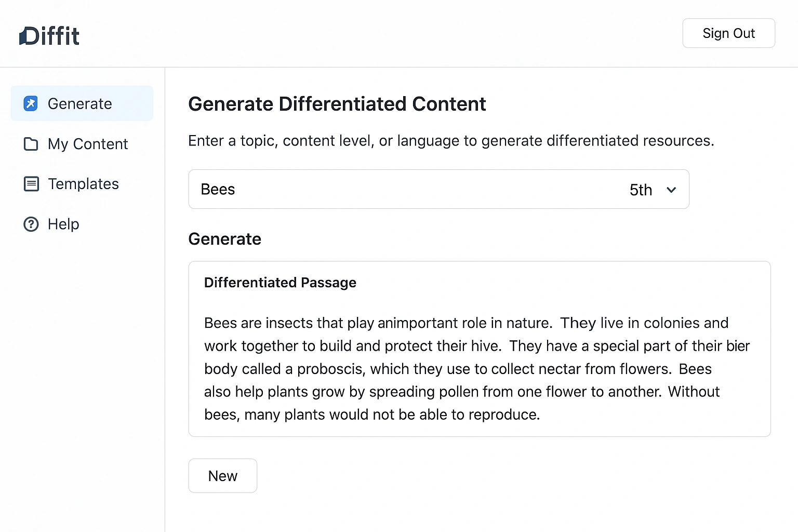Click the Diffit logo mark
Viewport: 798px width, 532px height.
(x=23, y=36)
